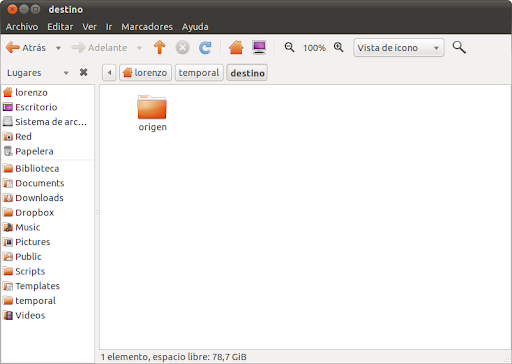Open the Templates bookmark
The width and height of the screenshot is (512, 364).
pos(48,286)
